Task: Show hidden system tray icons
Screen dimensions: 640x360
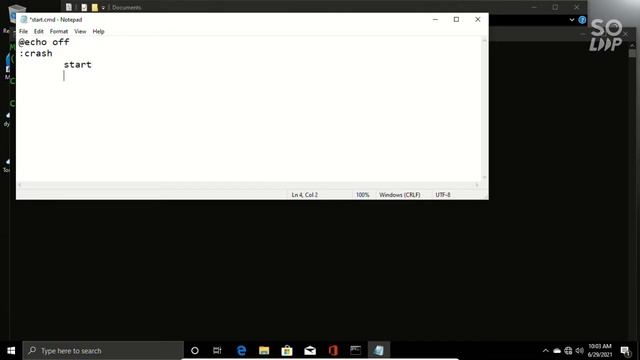Action: coord(546,351)
